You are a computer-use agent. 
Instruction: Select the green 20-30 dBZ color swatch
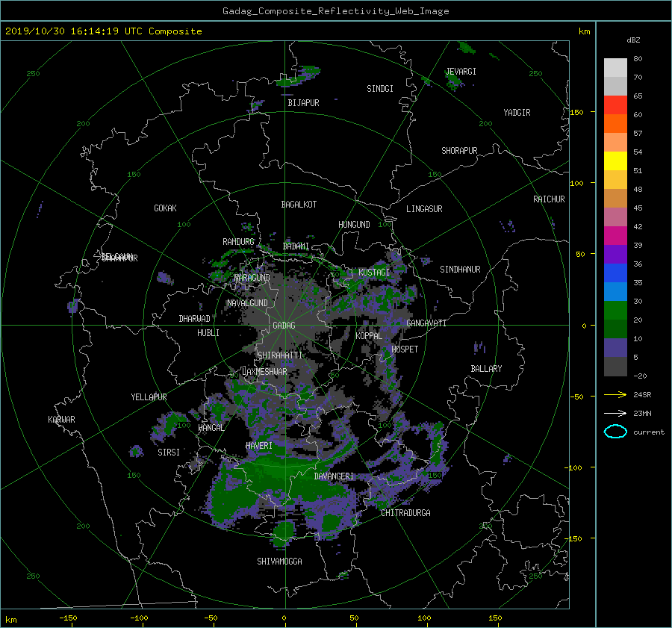(x=615, y=310)
